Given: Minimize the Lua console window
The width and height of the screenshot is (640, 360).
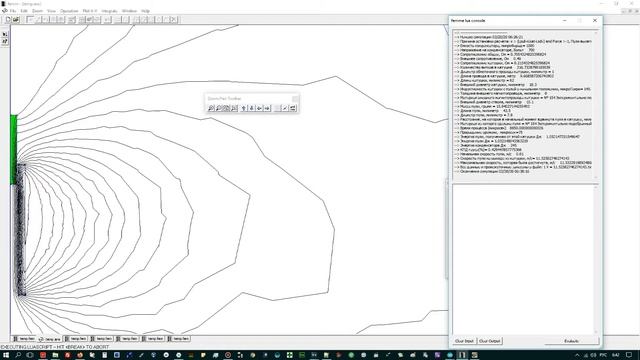Looking at the screenshot, I should (564, 20).
